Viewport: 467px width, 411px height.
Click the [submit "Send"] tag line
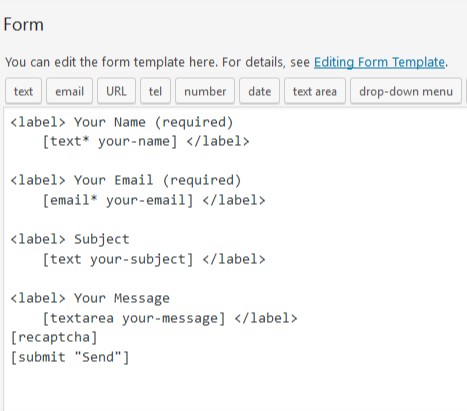[x=70, y=357]
